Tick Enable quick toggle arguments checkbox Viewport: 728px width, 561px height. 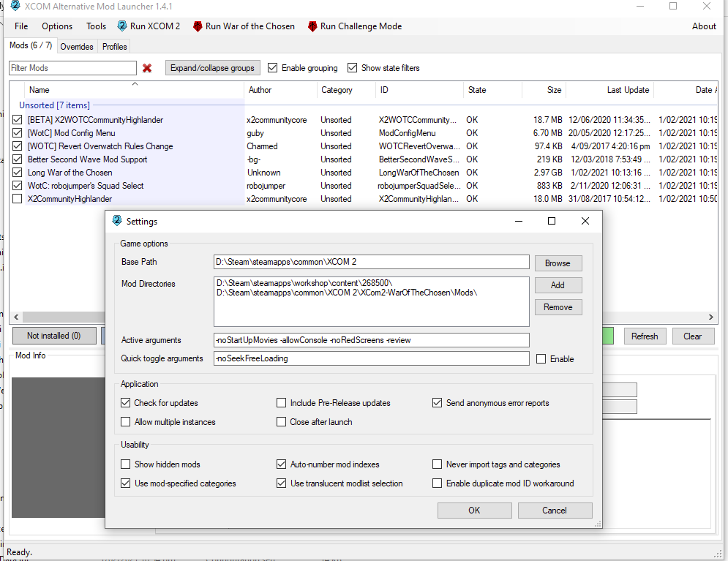541,358
